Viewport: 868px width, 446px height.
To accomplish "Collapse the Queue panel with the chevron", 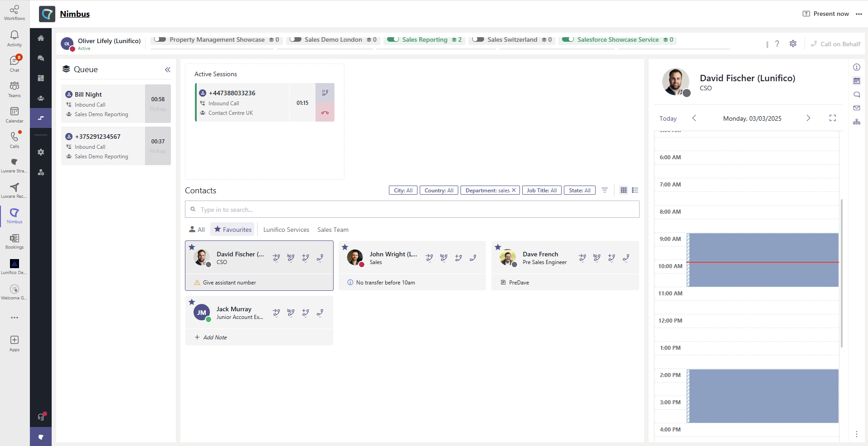I will 168,69.
